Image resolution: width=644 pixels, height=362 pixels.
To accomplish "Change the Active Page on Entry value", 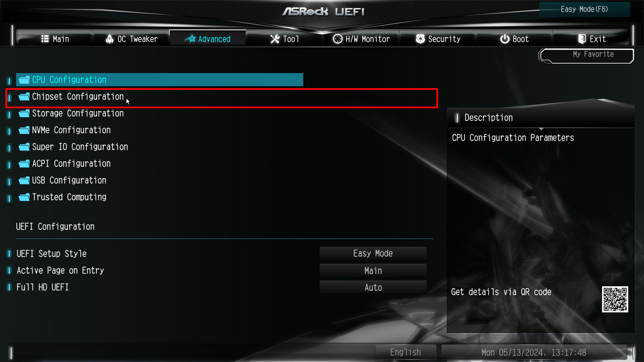I will point(373,270).
